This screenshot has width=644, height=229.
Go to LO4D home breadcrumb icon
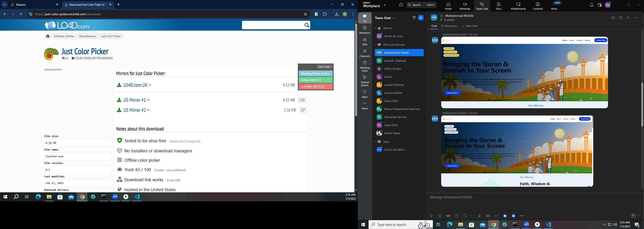click(48, 36)
